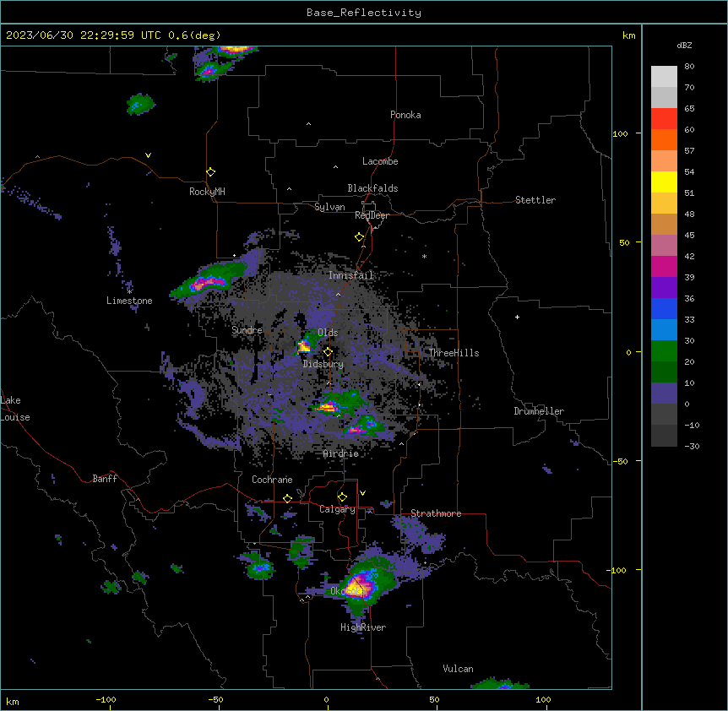Click the Innisfail label

click(x=351, y=275)
